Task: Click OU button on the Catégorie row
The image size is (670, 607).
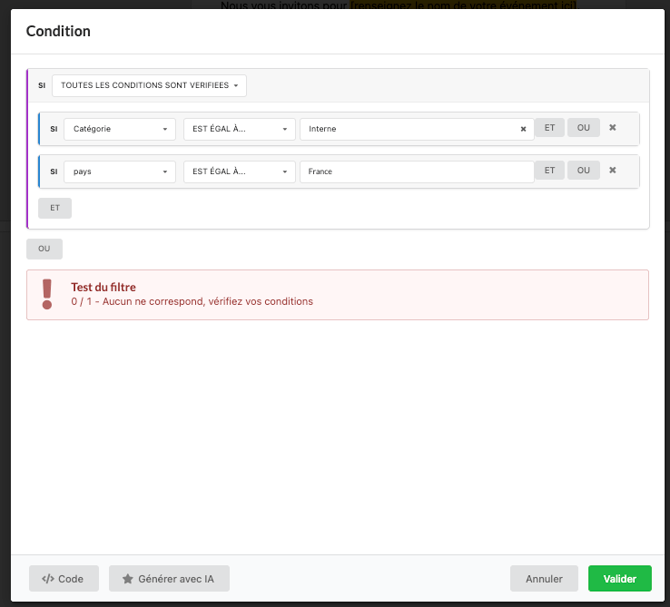Action: click(x=583, y=128)
